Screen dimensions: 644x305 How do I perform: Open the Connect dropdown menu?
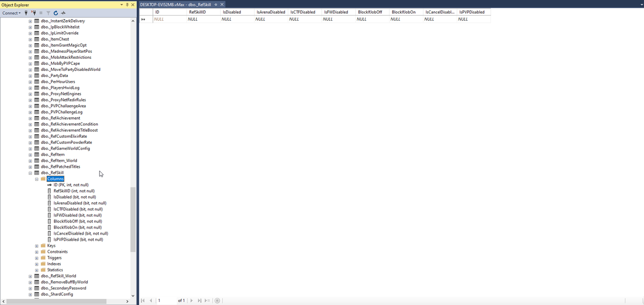[x=12, y=13]
